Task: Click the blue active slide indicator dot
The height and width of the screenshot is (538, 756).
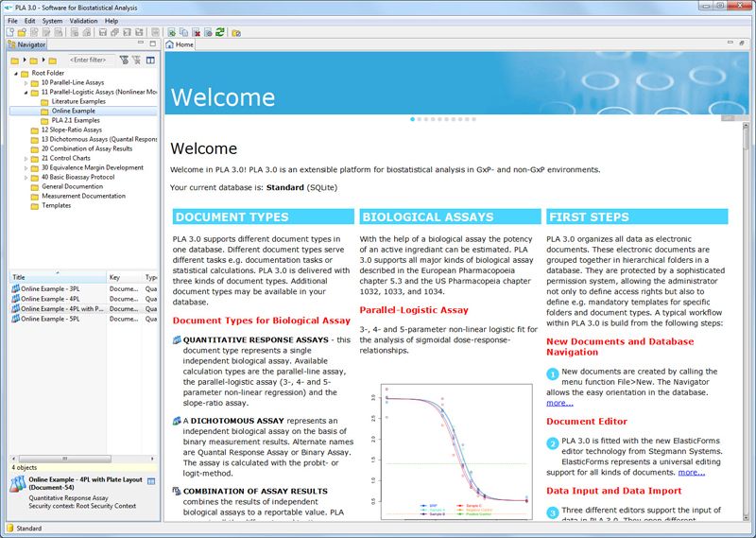Action: point(412,119)
